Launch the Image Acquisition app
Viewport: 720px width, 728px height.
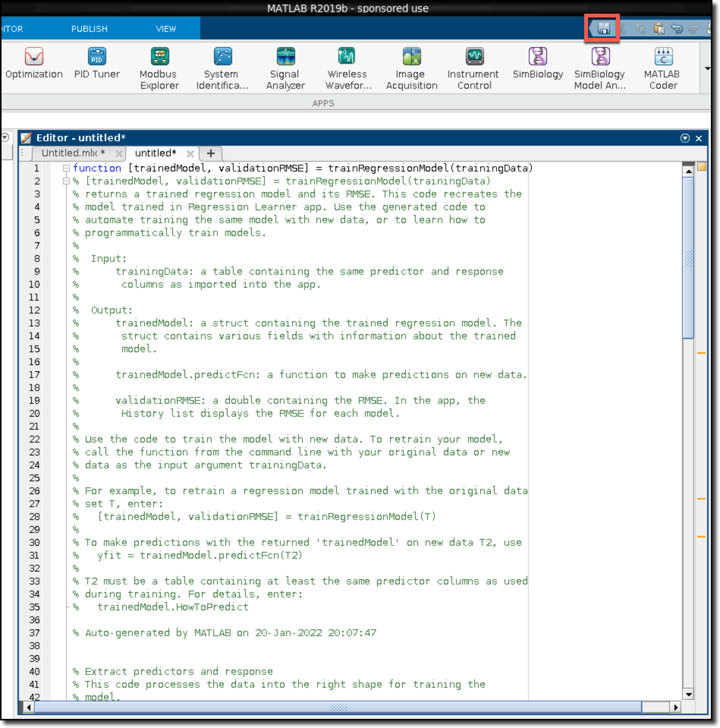412,68
